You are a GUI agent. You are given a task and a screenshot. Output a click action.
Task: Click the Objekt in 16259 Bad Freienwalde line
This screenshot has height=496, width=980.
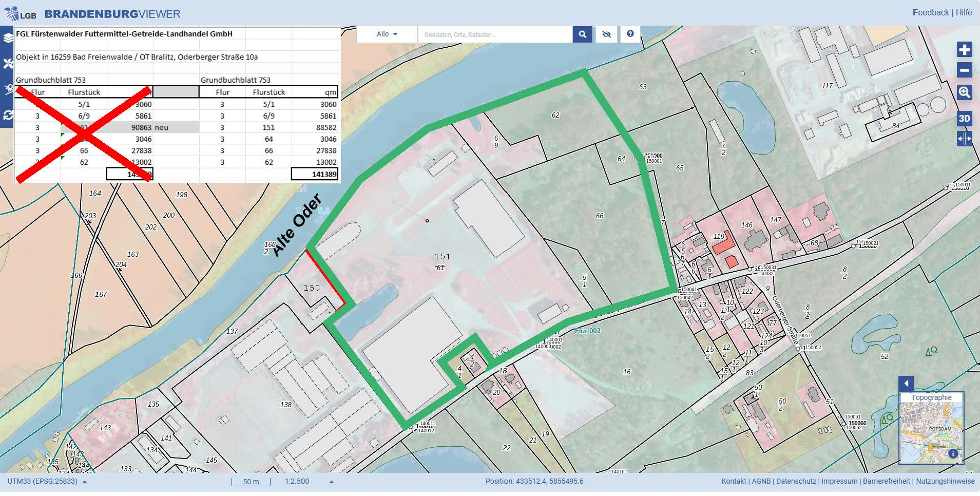pyautogui.click(x=137, y=57)
